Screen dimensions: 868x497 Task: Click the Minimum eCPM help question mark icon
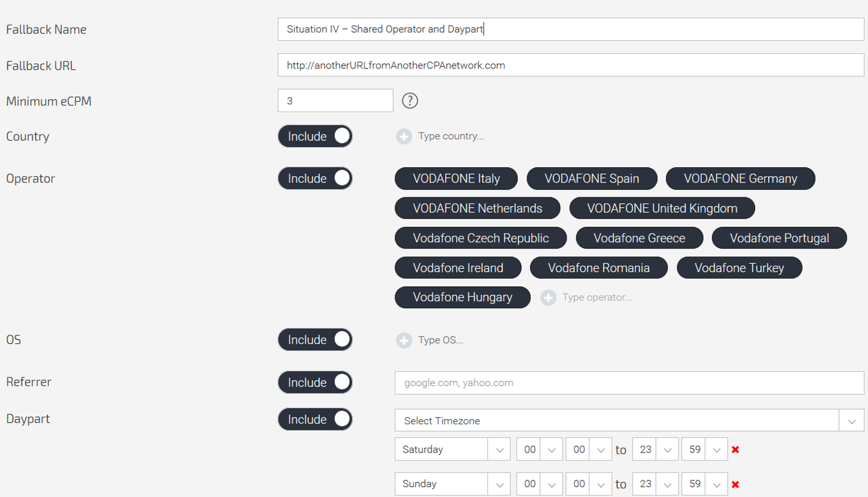(x=410, y=101)
